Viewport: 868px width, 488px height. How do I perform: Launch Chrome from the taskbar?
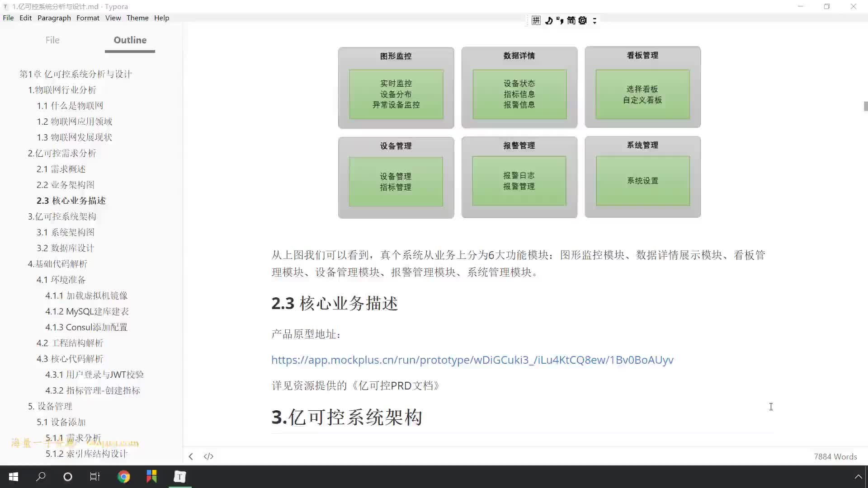(123, 477)
